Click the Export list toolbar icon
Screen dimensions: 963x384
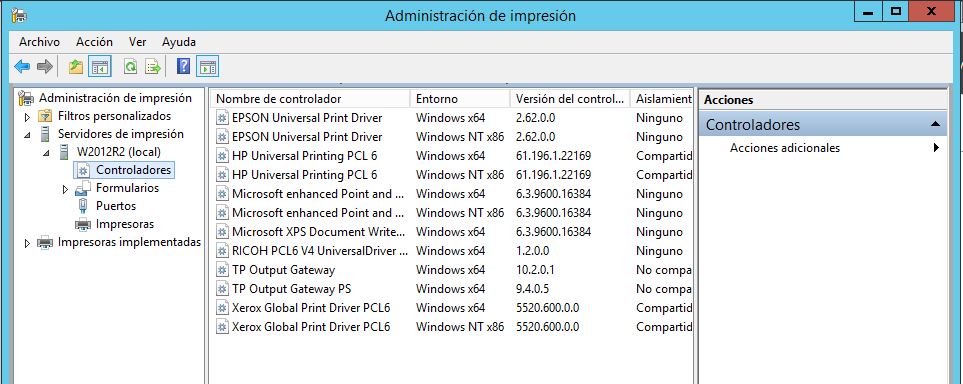152,67
